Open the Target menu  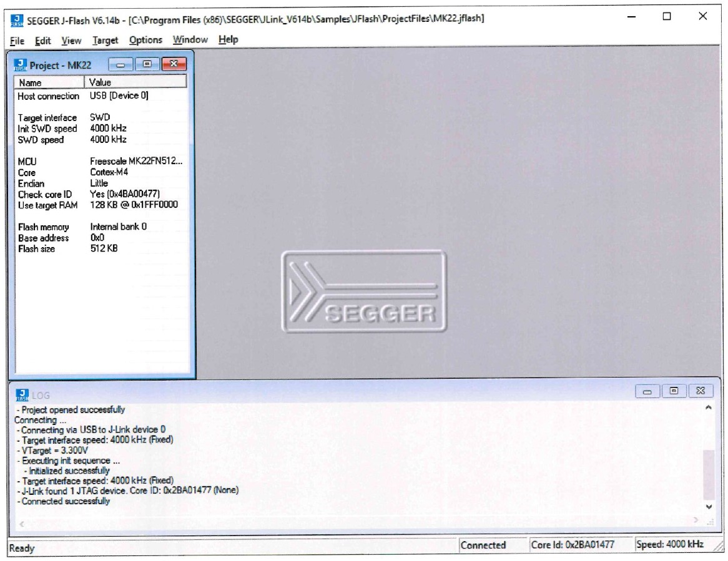click(x=106, y=41)
